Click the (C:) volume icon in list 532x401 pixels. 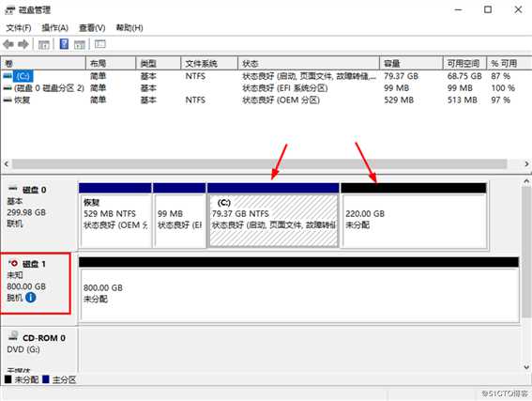coord(8,76)
